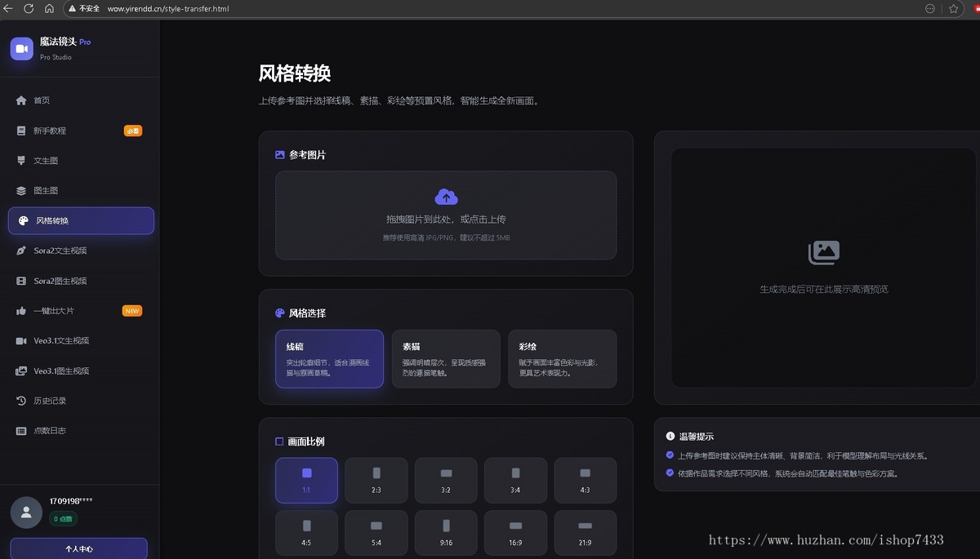Click the palette icon beside 风格转换 in sidebar
This screenshot has height=559, width=980.
pos(23,221)
